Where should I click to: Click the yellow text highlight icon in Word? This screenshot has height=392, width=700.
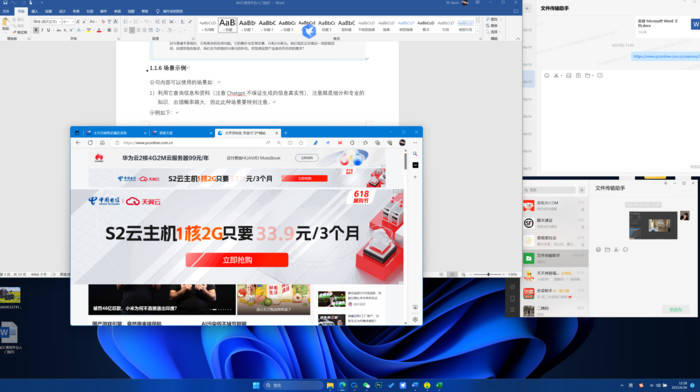[x=88, y=30]
